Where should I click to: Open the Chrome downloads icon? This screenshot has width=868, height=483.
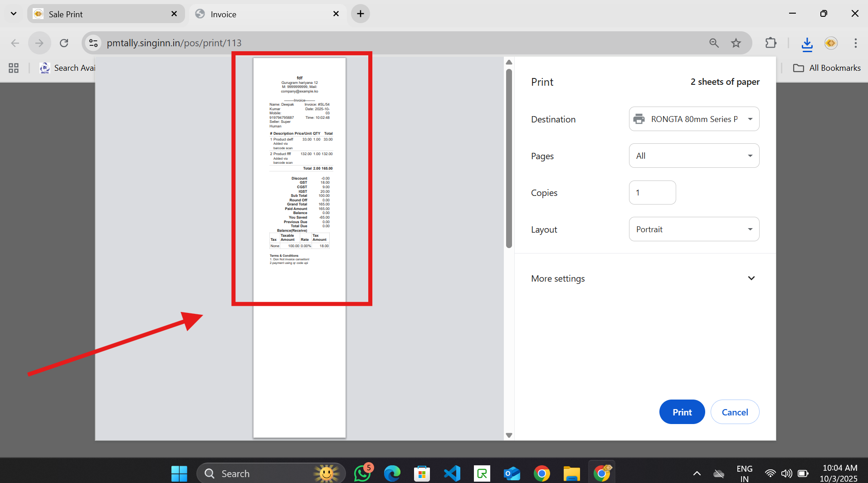(x=807, y=43)
